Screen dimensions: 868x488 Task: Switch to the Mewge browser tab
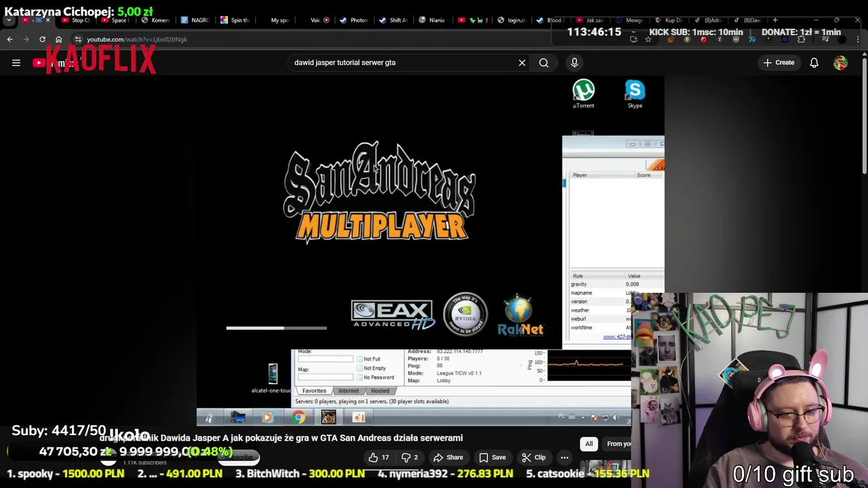(x=629, y=20)
